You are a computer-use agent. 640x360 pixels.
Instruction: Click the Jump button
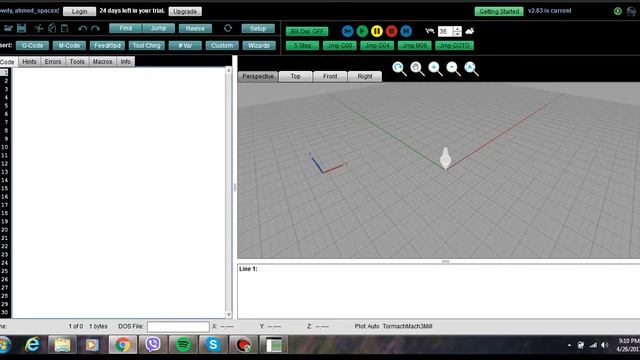[x=159, y=28]
